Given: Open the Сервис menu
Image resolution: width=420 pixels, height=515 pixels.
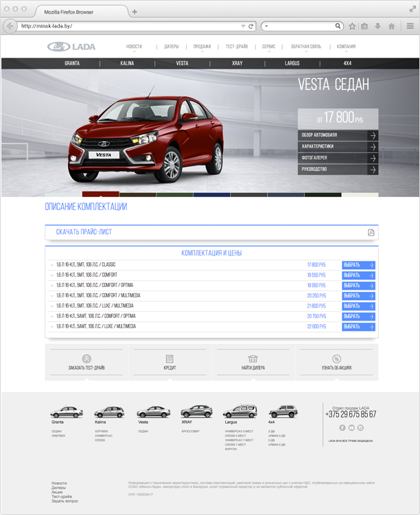Looking at the screenshot, I should click(268, 47).
